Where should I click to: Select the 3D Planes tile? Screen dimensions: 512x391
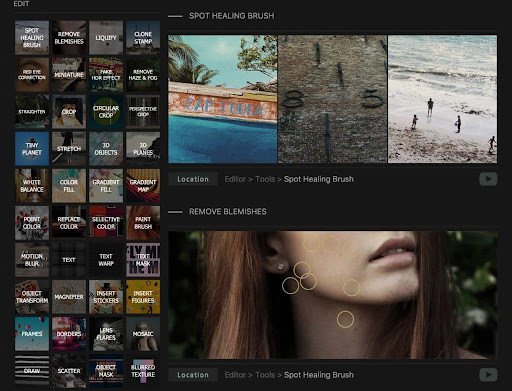[143, 149]
